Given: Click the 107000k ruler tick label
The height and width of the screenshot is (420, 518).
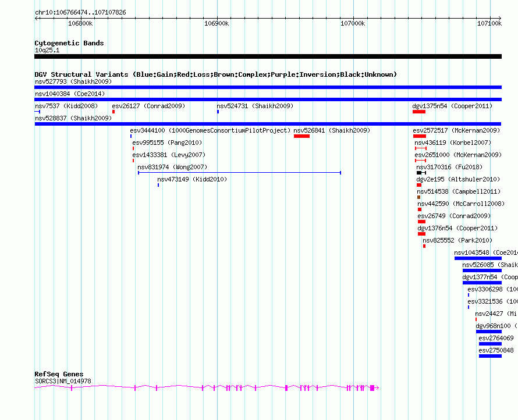Looking at the screenshot, I should click(353, 23).
